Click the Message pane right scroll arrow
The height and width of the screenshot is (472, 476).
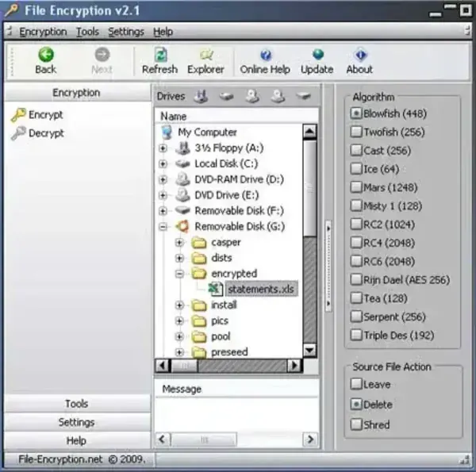pyautogui.click(x=310, y=439)
